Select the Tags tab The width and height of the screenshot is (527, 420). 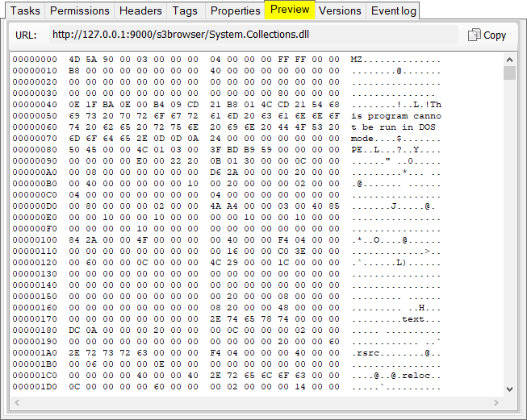(x=185, y=11)
